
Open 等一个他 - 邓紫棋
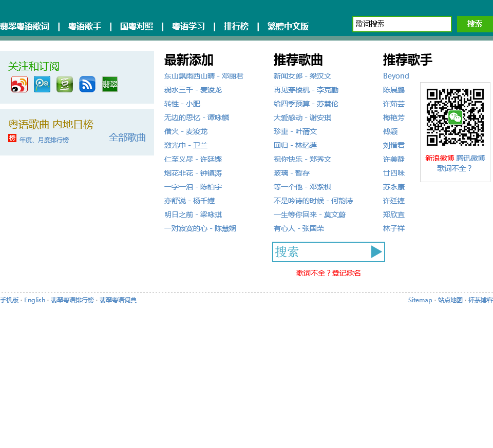[x=302, y=187]
